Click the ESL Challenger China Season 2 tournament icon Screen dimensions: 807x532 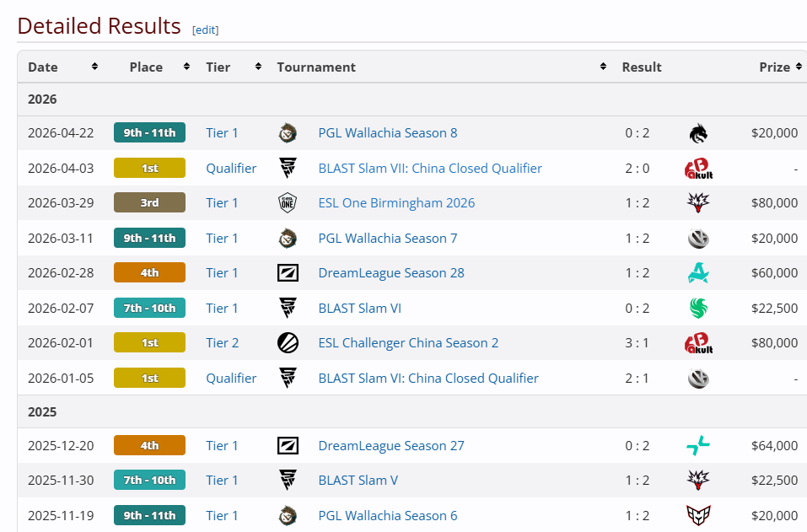288,343
